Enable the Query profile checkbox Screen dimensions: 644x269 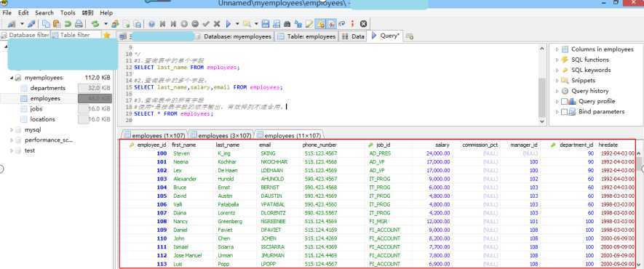point(565,101)
